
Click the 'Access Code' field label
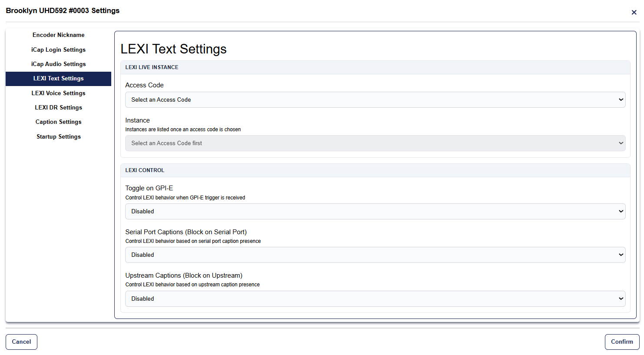click(x=144, y=85)
